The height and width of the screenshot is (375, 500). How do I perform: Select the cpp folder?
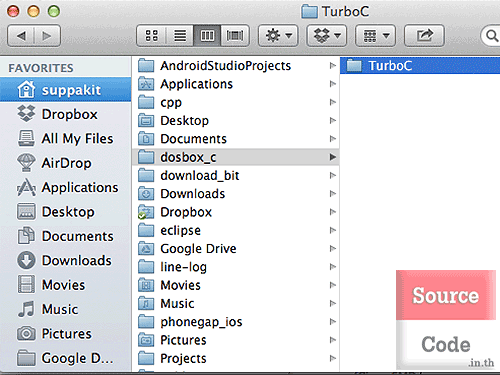click(x=236, y=102)
